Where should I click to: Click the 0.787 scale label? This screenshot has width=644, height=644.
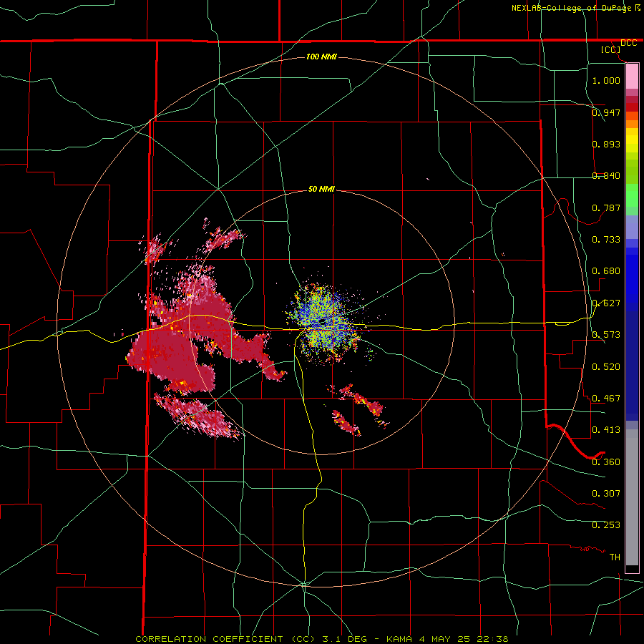click(606, 208)
